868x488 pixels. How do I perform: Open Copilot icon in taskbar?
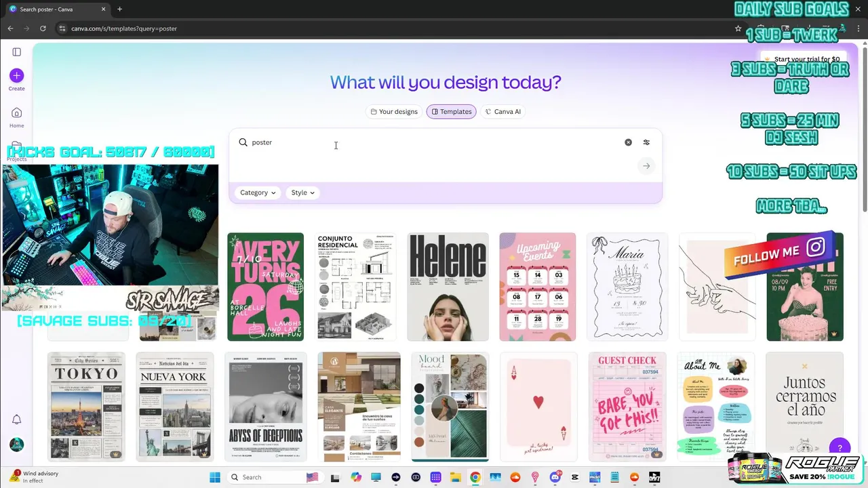pos(356,477)
